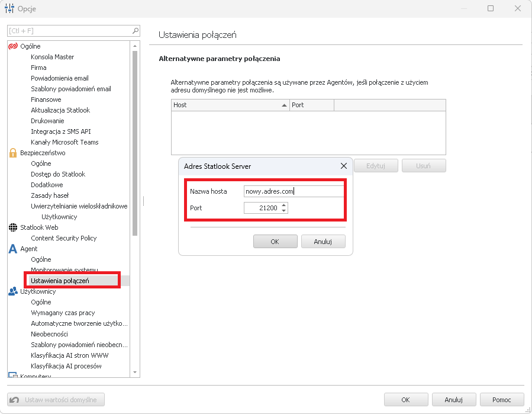Select Ustawienia połączeń tree item
Image resolution: width=532 pixels, height=414 pixels.
point(60,281)
